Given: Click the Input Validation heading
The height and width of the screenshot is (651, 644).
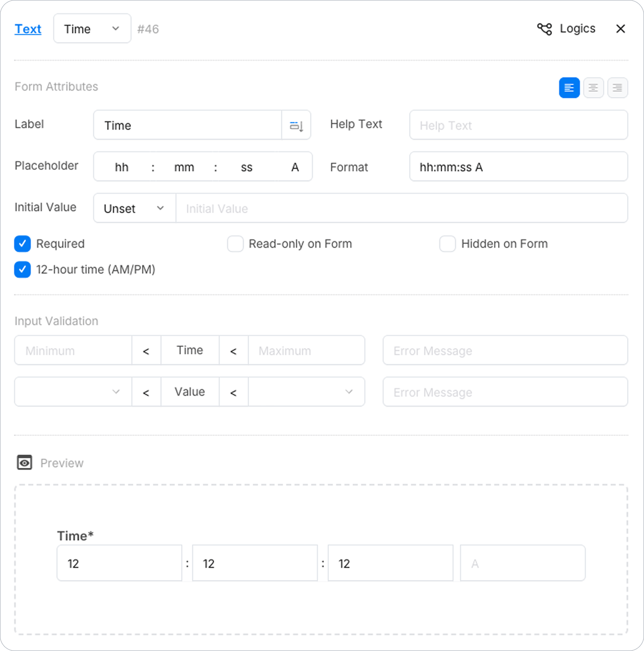Looking at the screenshot, I should click(56, 321).
